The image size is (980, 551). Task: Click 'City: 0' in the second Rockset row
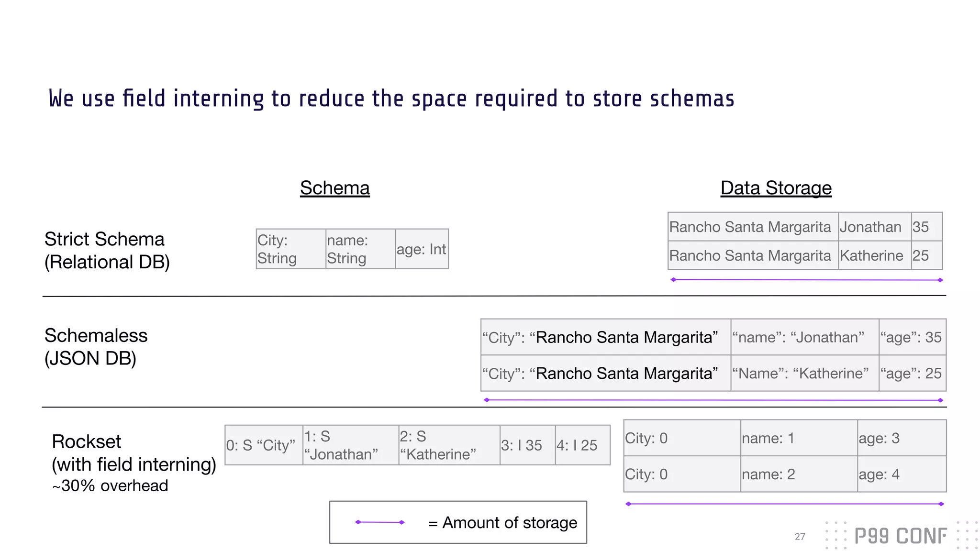click(x=682, y=474)
